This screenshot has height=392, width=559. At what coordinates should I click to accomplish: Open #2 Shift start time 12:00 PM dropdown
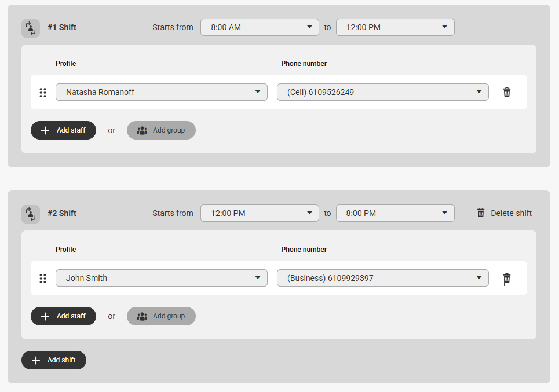[260, 213]
